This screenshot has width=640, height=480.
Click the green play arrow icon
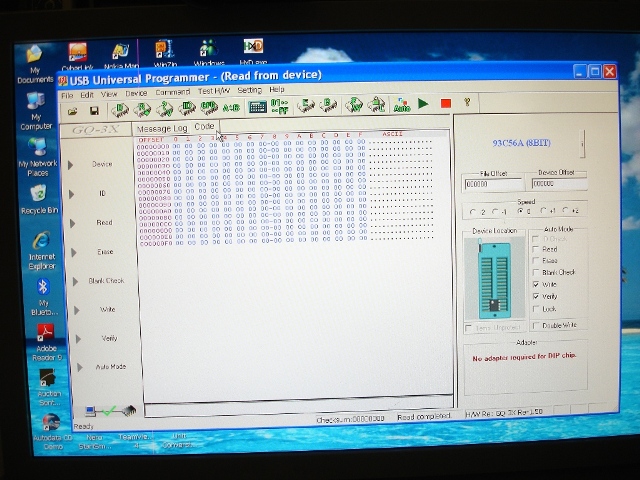423,104
